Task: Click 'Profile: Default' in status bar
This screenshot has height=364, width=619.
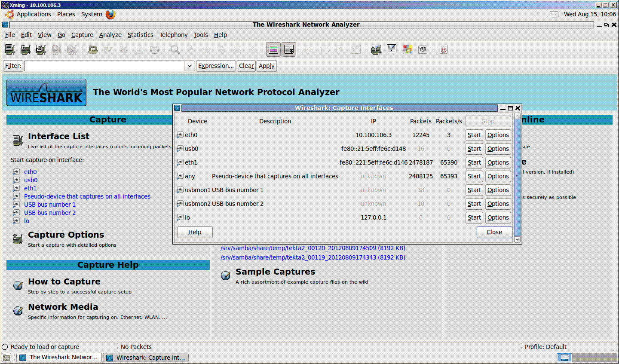Action: point(545,347)
